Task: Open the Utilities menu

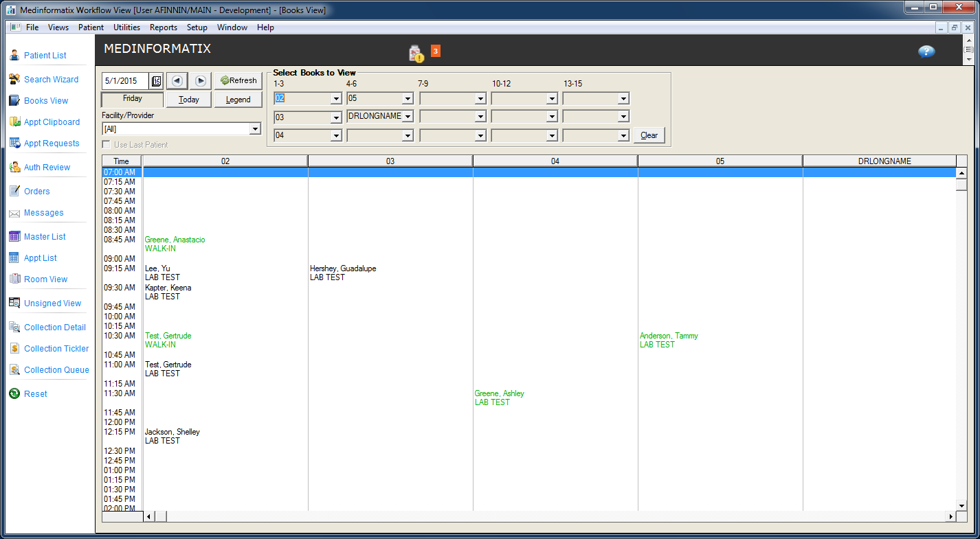Action: point(126,27)
